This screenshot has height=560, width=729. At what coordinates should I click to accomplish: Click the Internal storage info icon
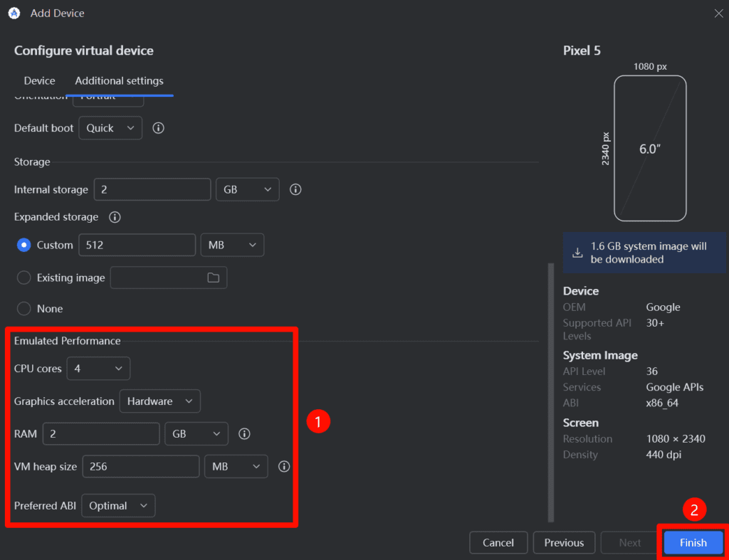click(296, 190)
